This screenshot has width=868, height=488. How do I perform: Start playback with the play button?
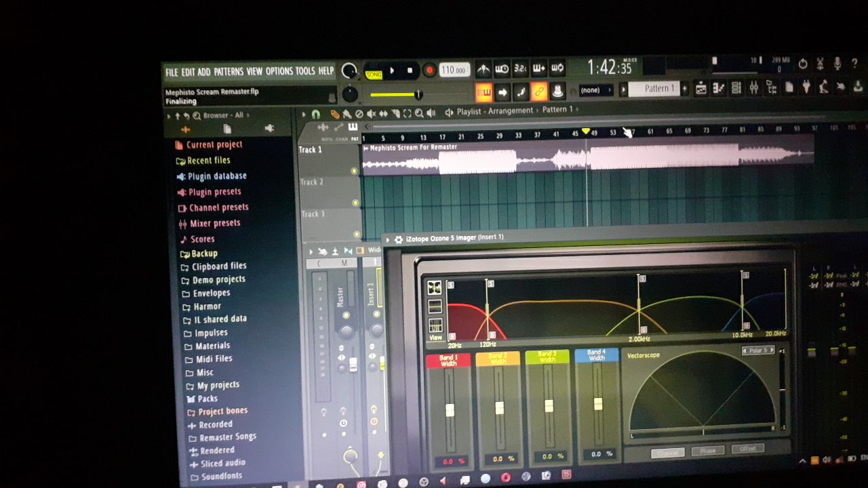click(392, 70)
